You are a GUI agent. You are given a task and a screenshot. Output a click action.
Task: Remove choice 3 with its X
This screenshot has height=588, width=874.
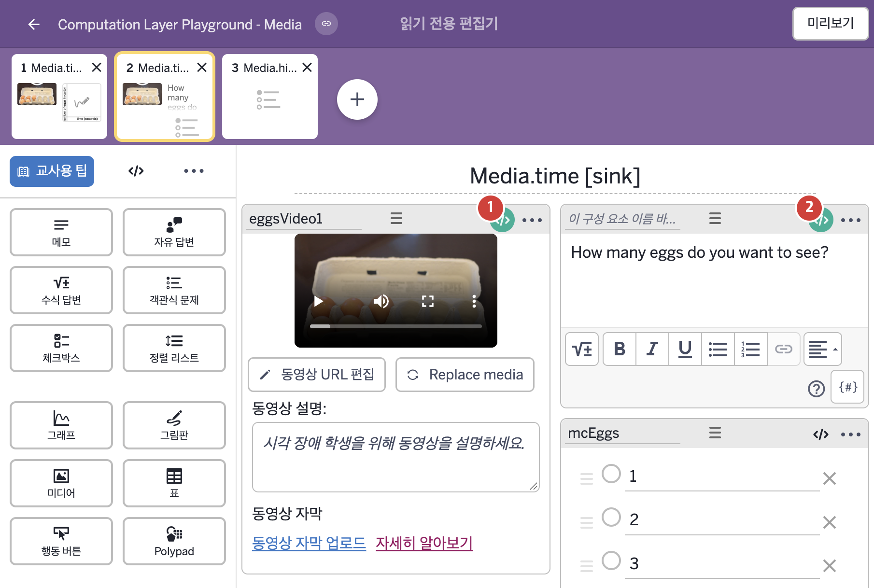pyautogui.click(x=830, y=566)
